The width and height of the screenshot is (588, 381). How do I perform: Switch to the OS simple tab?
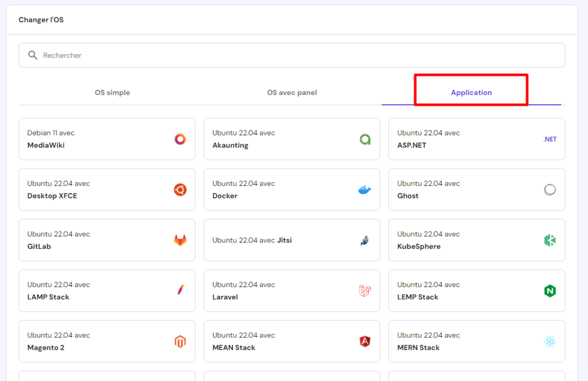click(112, 93)
